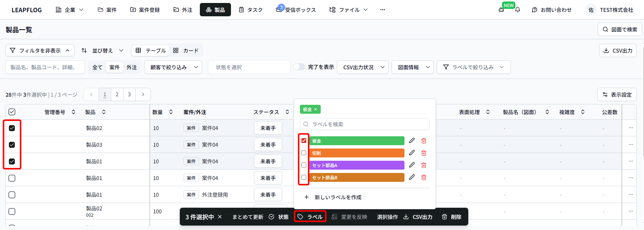644x230 pixels.
Task: Select the orange 切削 label bar
Action: pos(357,153)
